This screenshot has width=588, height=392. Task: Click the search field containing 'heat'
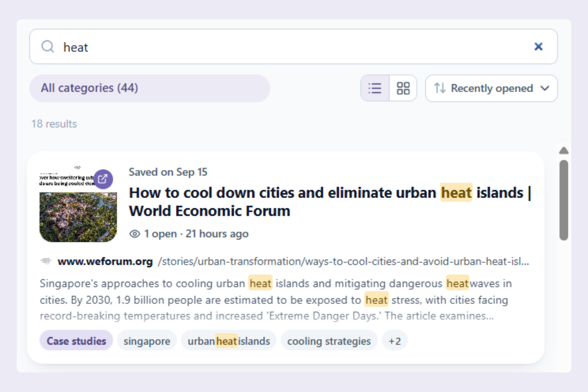coord(294,47)
